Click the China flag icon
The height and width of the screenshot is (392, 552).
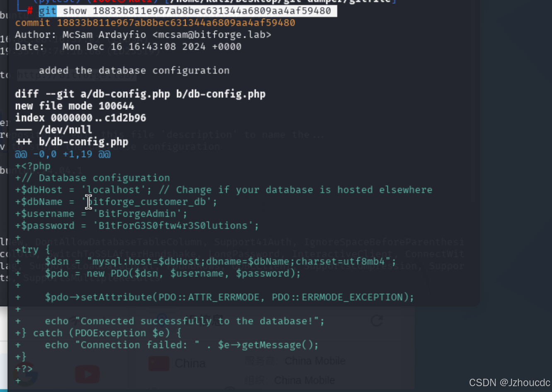point(160,363)
